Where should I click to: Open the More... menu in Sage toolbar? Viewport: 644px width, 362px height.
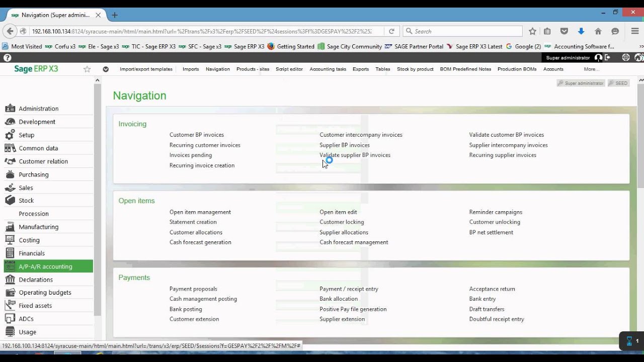(592, 69)
